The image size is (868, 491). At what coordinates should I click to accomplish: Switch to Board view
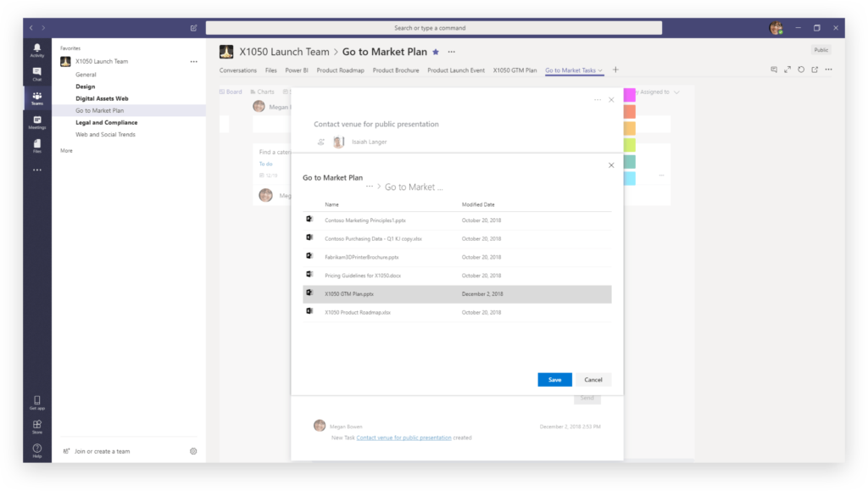(x=231, y=92)
